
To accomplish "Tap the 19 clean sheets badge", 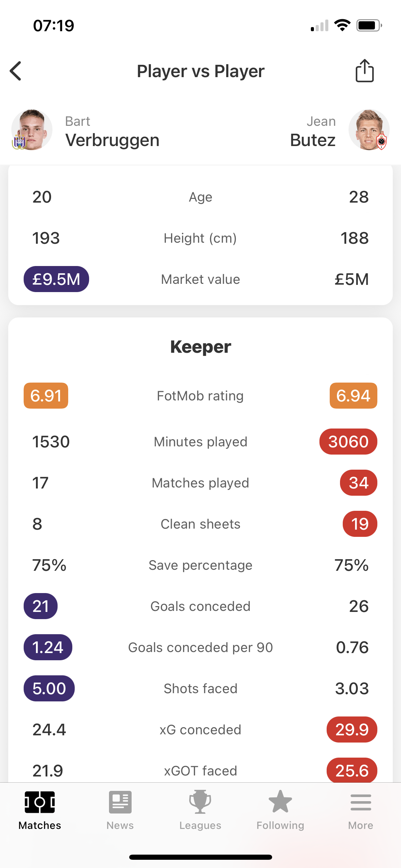I will 360,524.
